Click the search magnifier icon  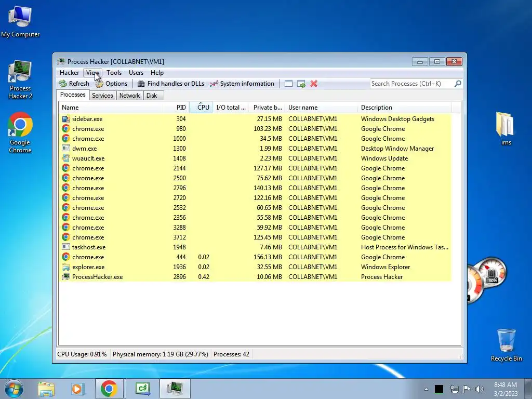point(458,84)
